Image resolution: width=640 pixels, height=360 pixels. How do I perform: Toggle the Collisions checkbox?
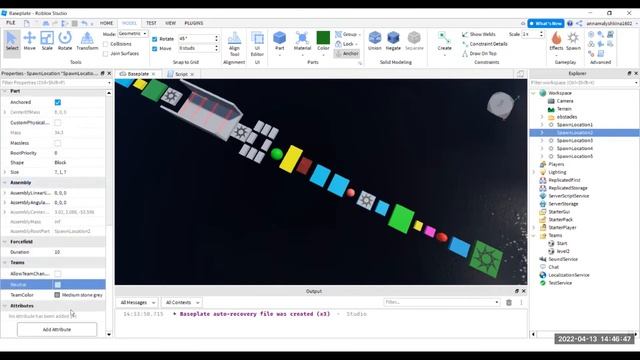106,44
